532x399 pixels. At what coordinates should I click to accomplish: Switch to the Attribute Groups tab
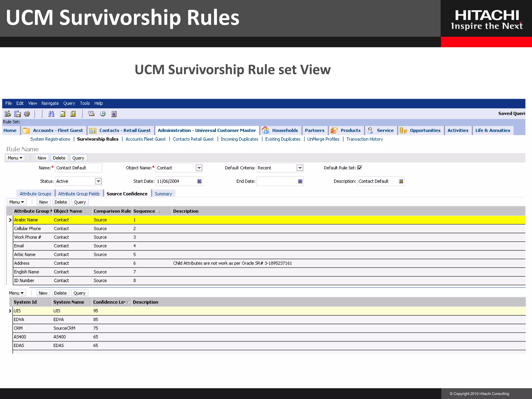[x=36, y=194]
